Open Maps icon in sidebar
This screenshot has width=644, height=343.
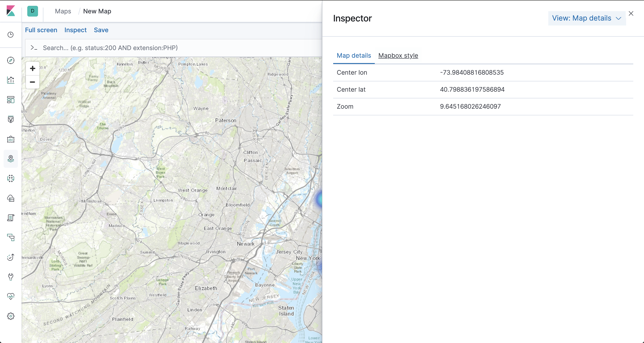pos(11,159)
